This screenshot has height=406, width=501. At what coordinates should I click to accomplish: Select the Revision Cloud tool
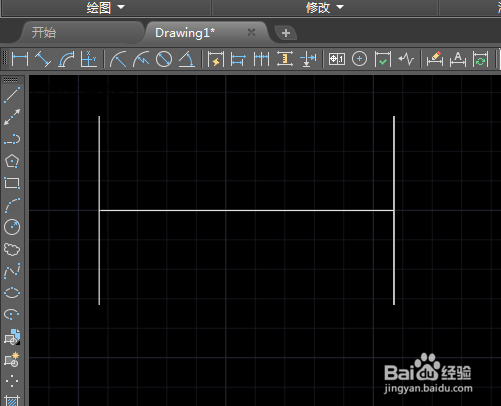(12, 249)
